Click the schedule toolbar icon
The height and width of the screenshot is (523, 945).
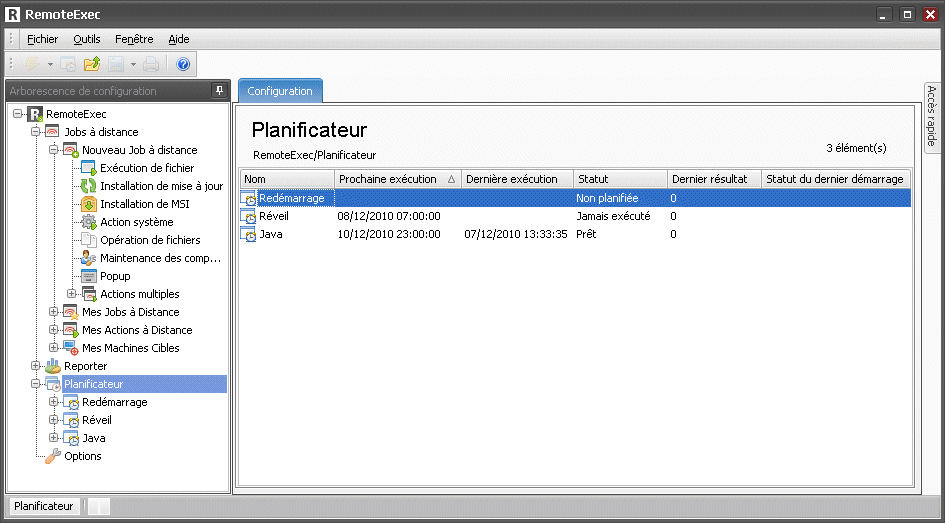(x=68, y=64)
